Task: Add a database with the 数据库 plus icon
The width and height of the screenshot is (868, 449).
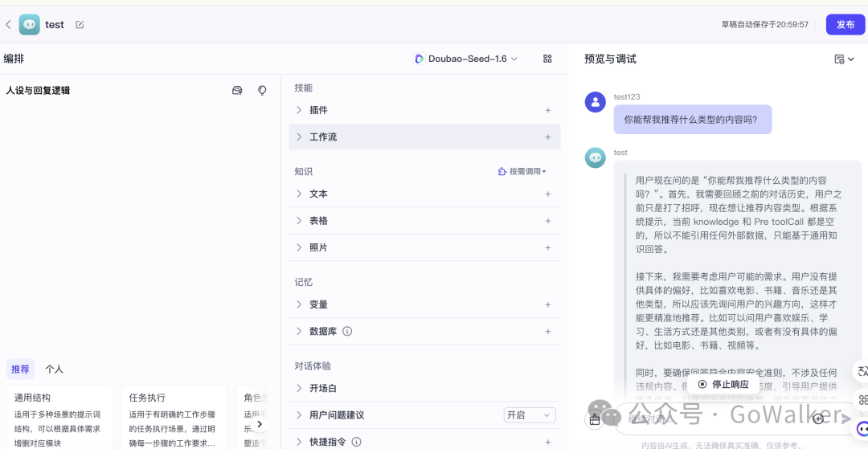Action: [x=548, y=331]
